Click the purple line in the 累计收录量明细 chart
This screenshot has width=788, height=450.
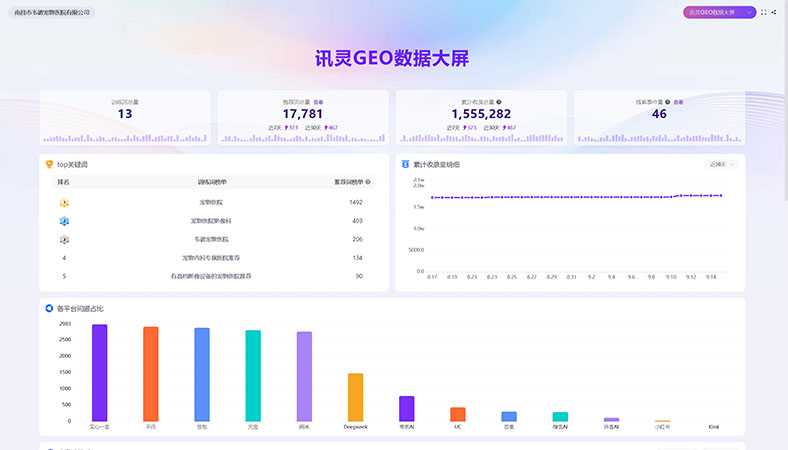click(576, 197)
